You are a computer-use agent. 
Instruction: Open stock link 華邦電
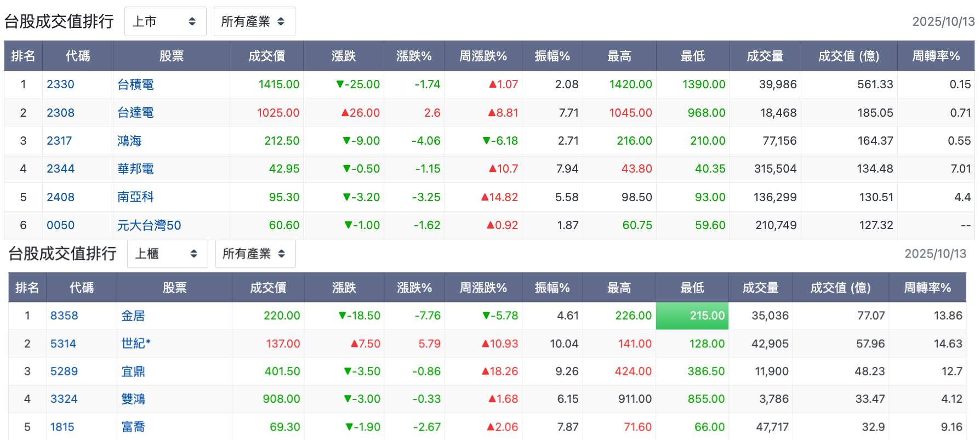135,169
